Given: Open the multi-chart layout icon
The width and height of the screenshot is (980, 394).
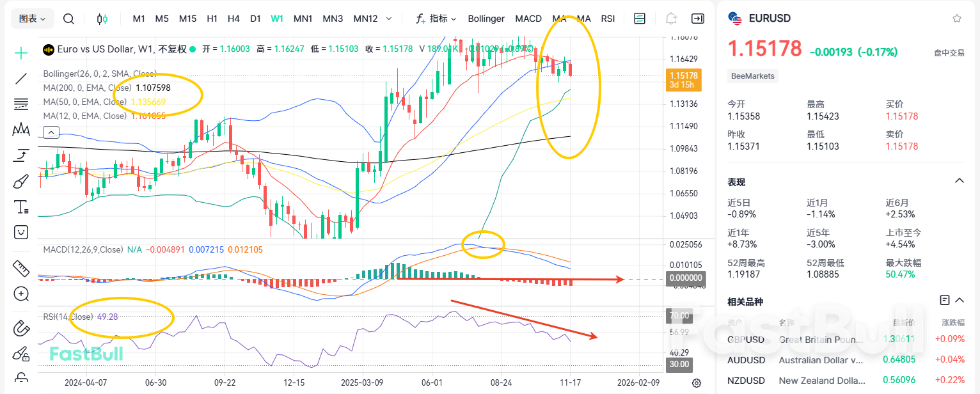Looking at the screenshot, I should tap(639, 19).
